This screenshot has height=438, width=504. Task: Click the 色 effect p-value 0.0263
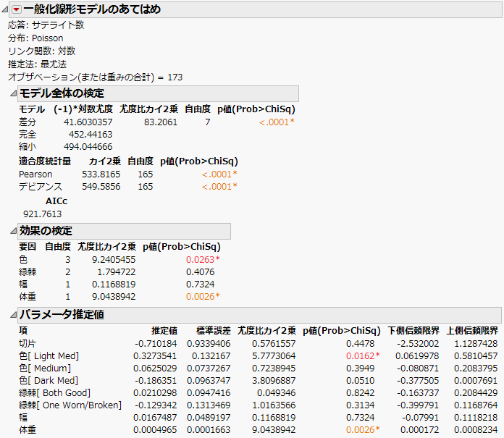tap(203, 259)
